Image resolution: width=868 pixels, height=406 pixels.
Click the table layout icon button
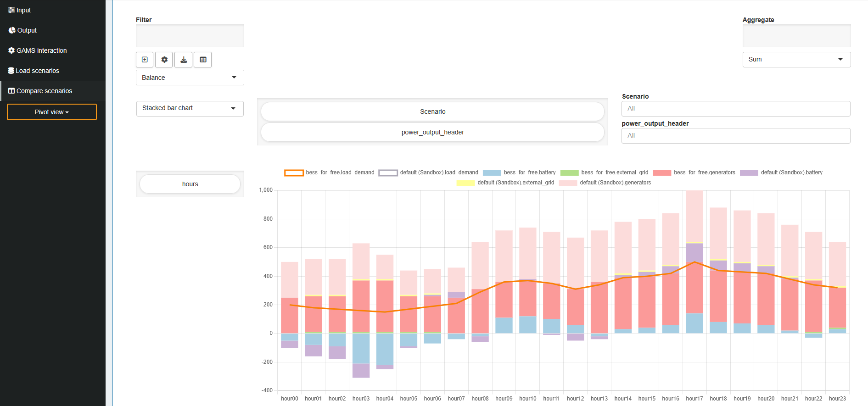click(x=203, y=60)
